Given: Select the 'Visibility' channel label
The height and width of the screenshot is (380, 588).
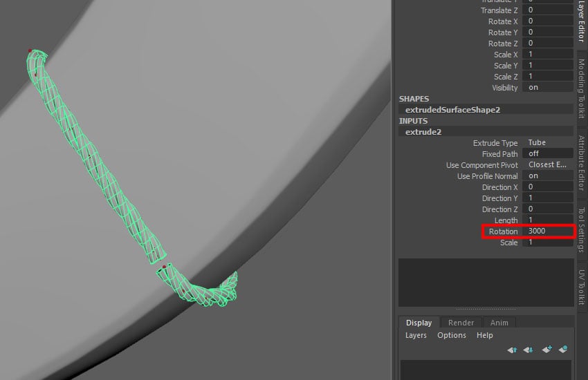Looking at the screenshot, I should click(505, 88).
